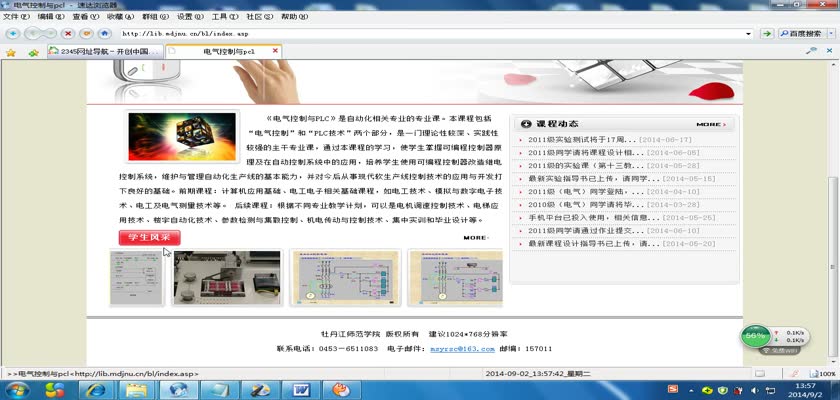Open email link msyrsc@163.com
Viewport: 840px width, 400px height.
coord(462,349)
